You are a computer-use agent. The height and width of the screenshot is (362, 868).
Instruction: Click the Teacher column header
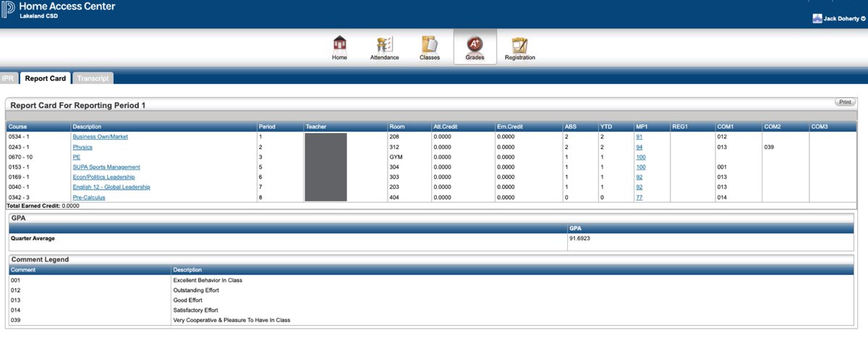point(345,126)
